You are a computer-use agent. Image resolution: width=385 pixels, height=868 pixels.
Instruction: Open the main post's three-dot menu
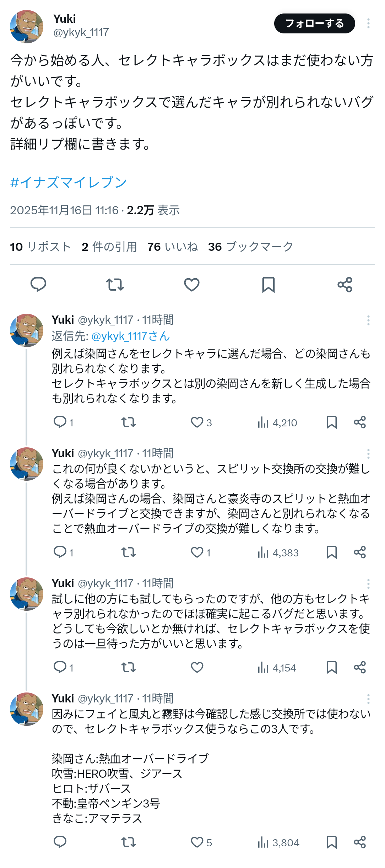click(368, 23)
